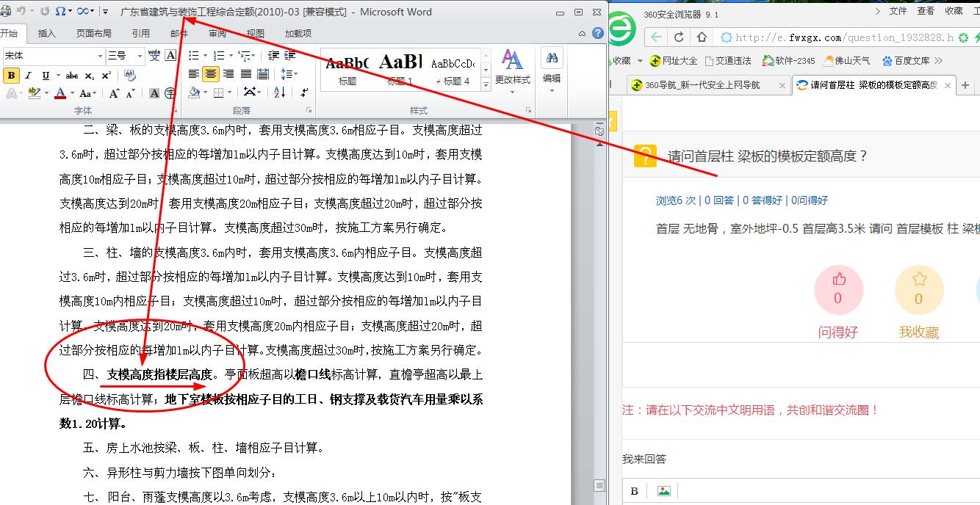Select align left paragraph option
This screenshot has height=505, width=980.
[194, 74]
